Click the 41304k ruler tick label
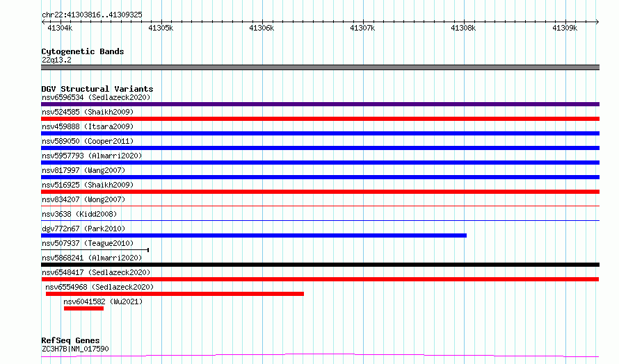 (60, 28)
